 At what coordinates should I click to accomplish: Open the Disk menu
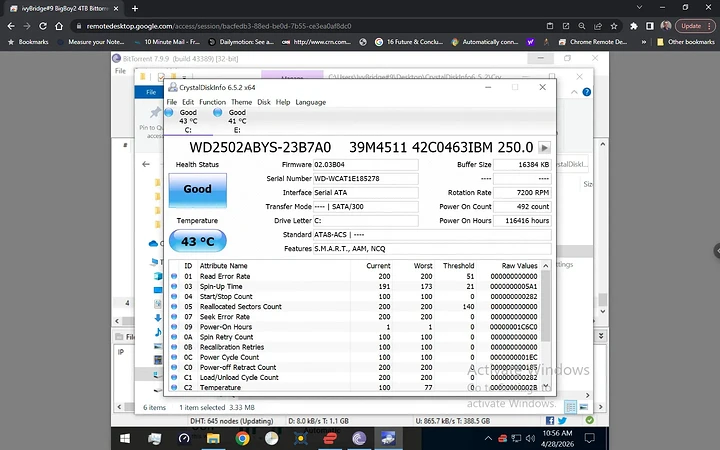coord(264,102)
